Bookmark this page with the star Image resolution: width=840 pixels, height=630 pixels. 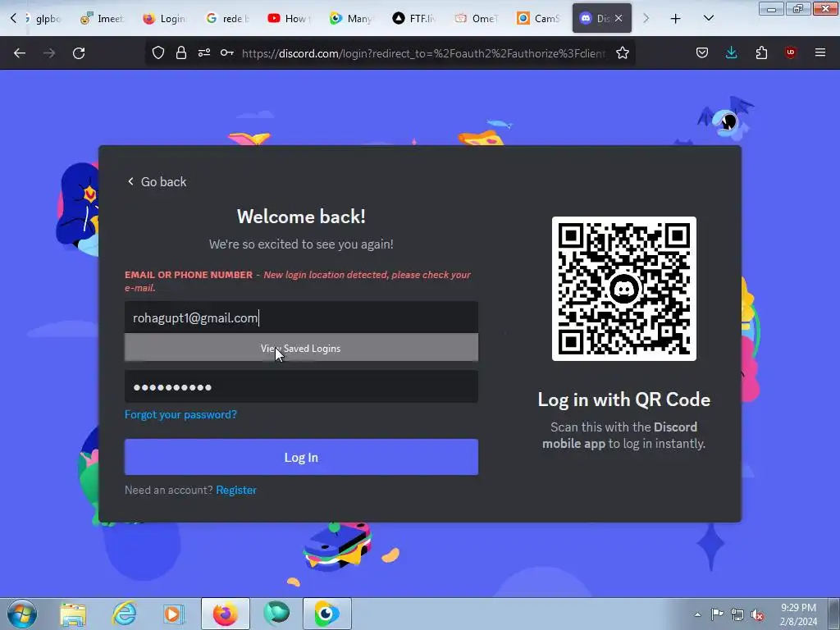tap(622, 53)
